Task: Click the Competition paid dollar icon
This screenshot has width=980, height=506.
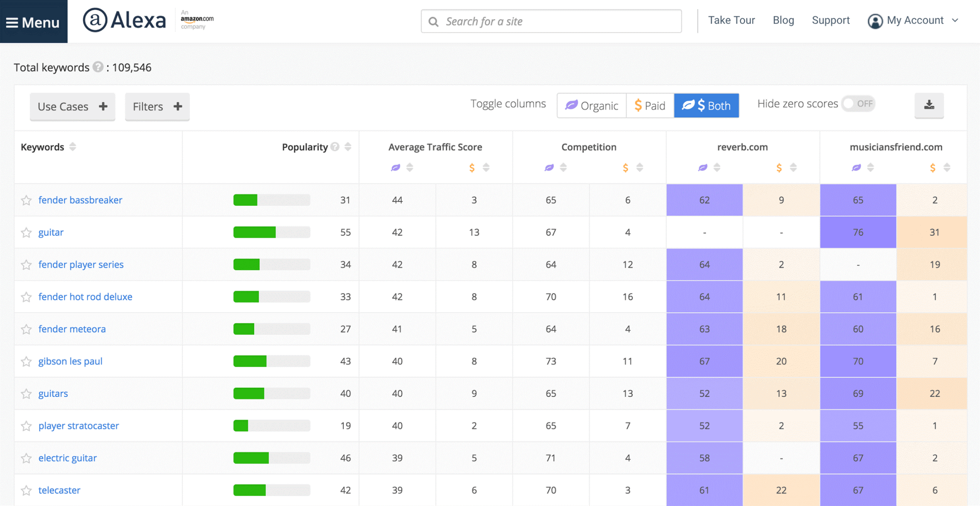Action: [x=625, y=168]
